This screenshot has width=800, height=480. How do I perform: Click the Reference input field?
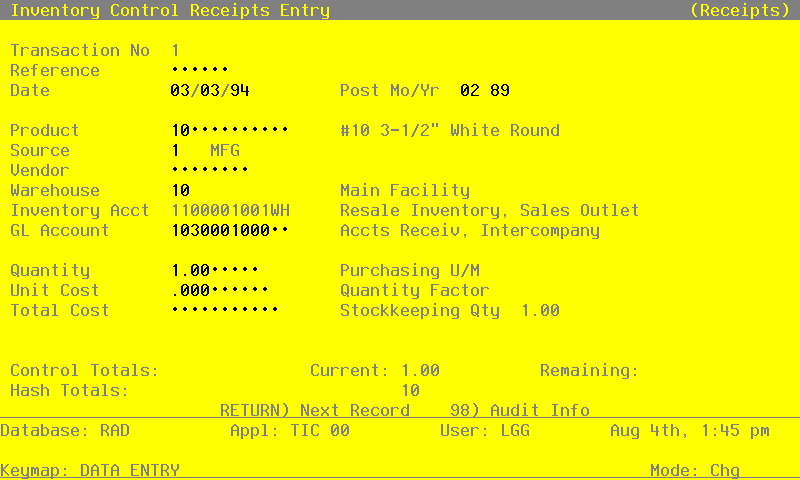pos(199,70)
